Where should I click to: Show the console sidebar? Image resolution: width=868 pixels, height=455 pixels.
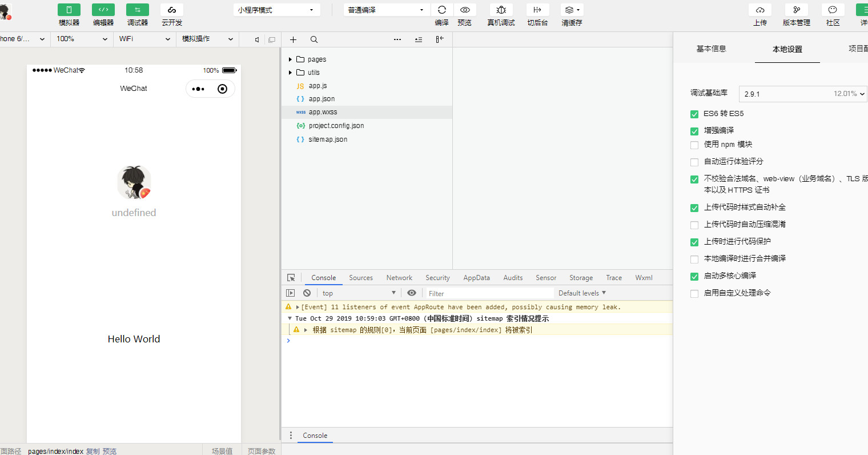click(291, 293)
